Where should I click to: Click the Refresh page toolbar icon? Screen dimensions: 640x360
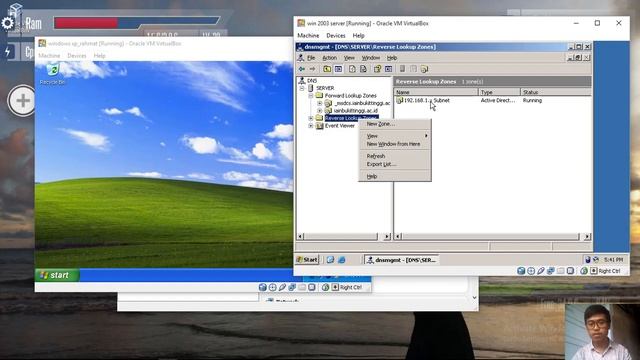[x=352, y=69]
